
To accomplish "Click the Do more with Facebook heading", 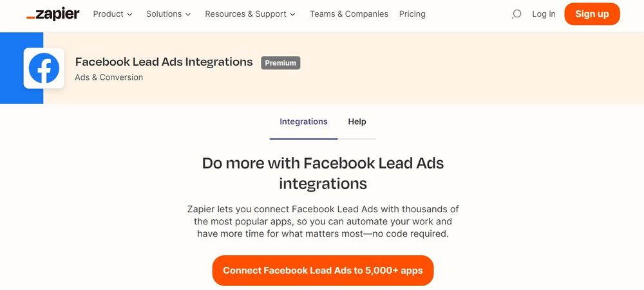I will pyautogui.click(x=323, y=173).
